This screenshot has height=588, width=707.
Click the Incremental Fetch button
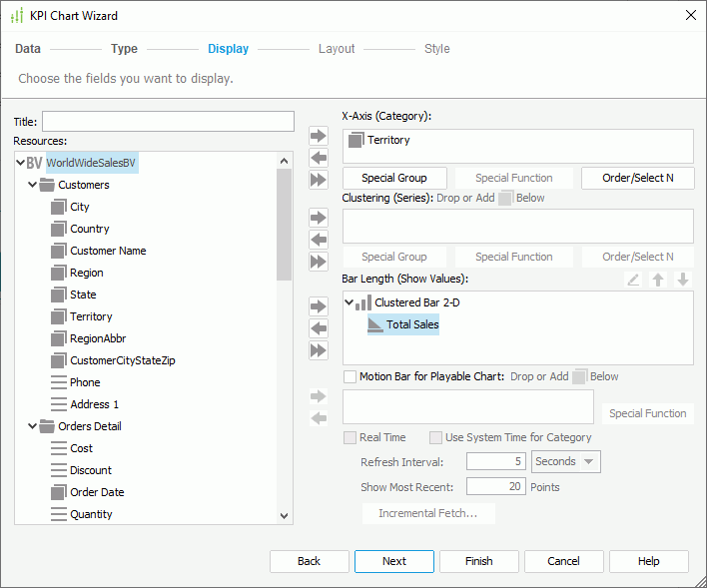[428, 513]
